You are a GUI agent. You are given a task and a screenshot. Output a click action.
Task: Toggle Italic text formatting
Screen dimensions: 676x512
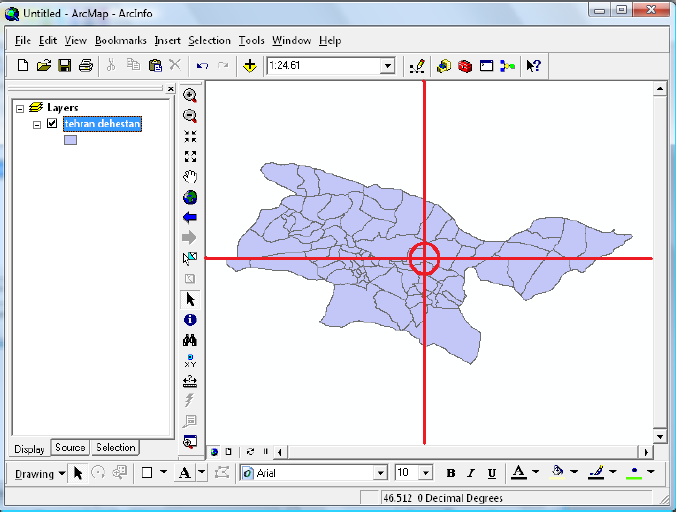[x=471, y=473]
